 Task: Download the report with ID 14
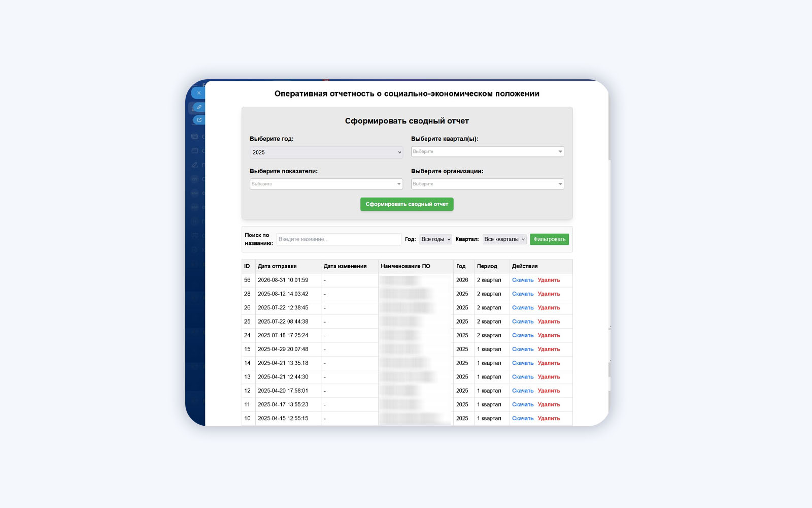click(x=523, y=363)
